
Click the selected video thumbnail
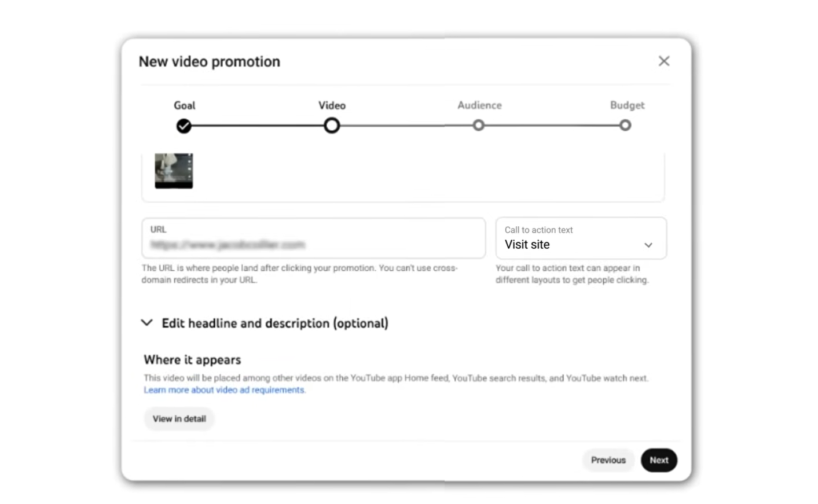174,171
